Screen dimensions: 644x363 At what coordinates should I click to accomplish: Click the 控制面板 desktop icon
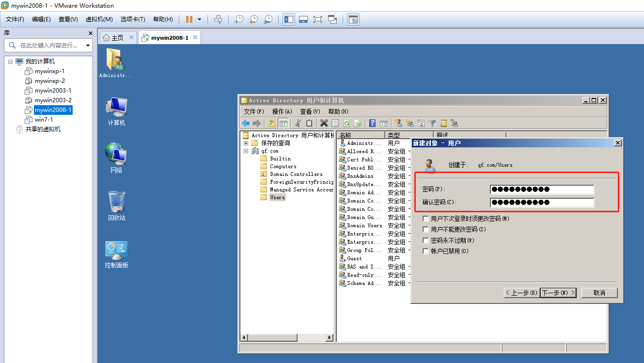pos(116,254)
